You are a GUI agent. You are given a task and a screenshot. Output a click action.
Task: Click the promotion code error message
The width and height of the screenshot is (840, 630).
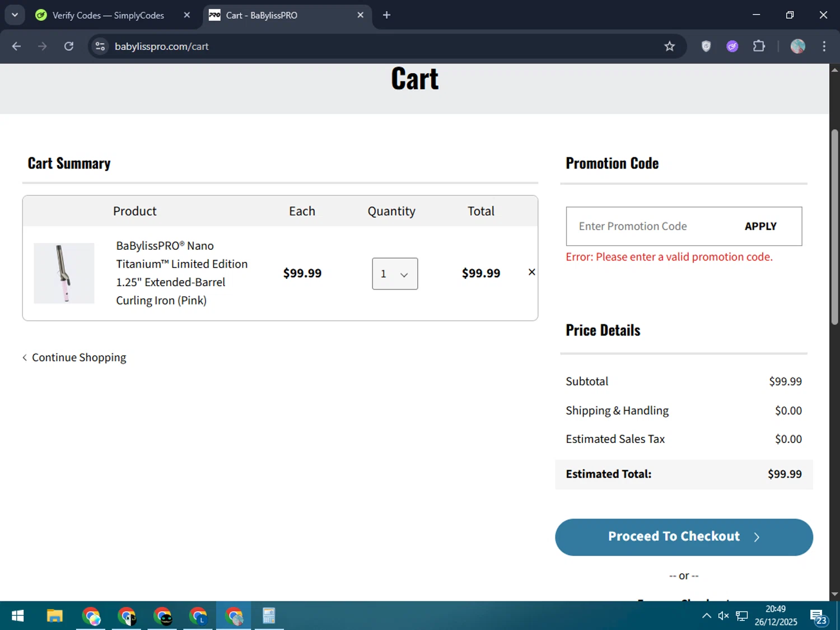(x=669, y=256)
